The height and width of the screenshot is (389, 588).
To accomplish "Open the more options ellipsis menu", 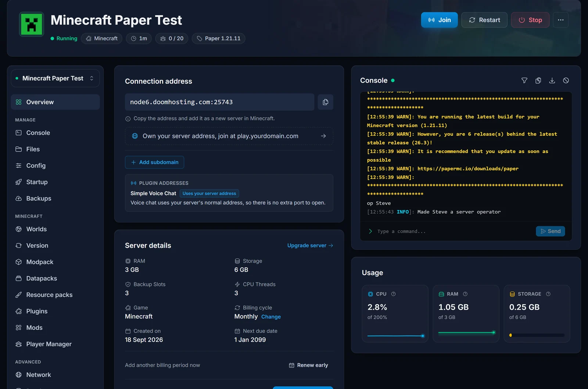I will pyautogui.click(x=560, y=20).
